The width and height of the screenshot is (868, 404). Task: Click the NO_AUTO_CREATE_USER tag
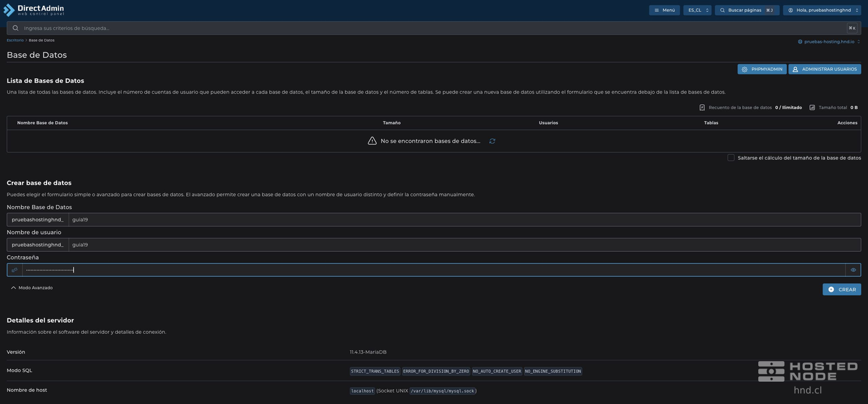coord(497,371)
